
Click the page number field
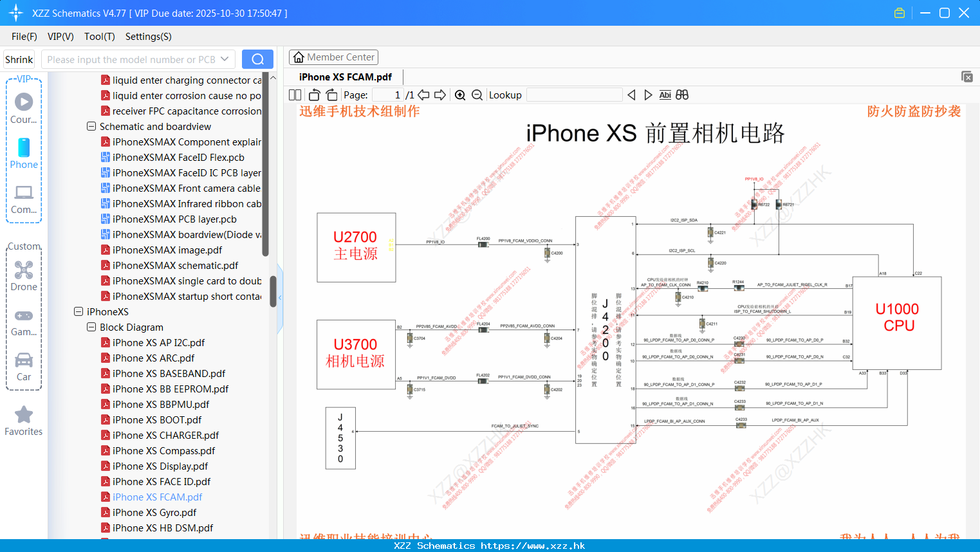click(x=387, y=95)
